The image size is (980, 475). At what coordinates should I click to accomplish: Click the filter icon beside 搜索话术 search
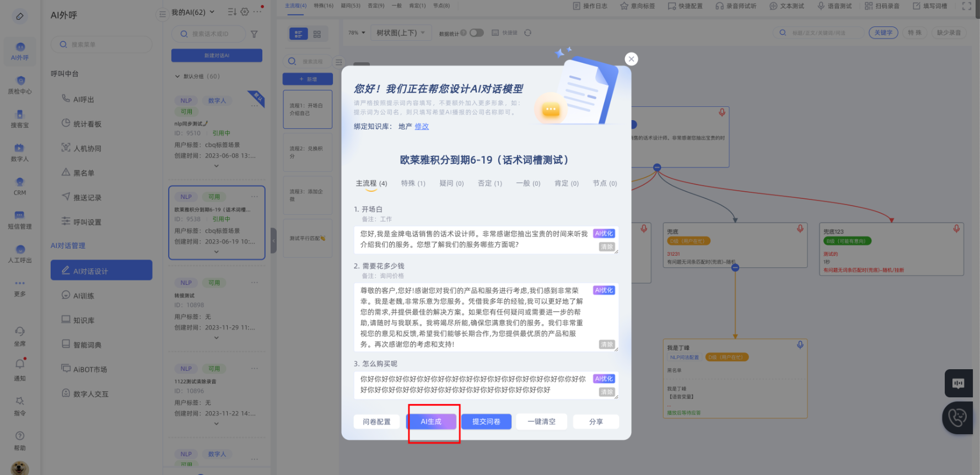tap(254, 34)
